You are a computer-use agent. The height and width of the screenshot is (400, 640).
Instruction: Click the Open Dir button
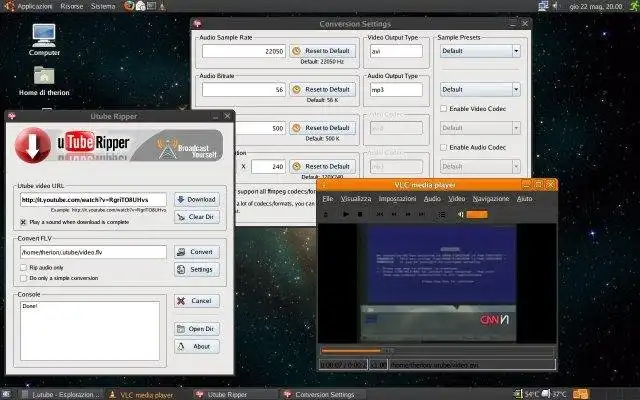[197, 329]
